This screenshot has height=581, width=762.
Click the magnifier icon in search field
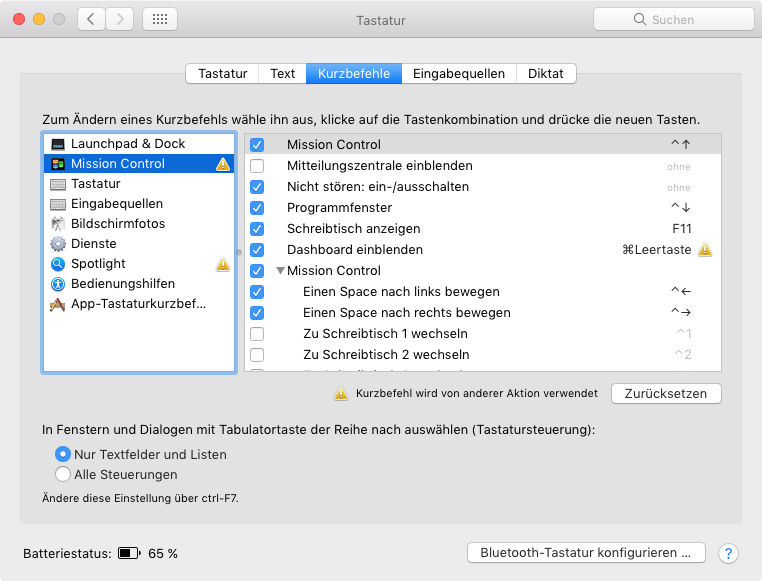coord(640,19)
